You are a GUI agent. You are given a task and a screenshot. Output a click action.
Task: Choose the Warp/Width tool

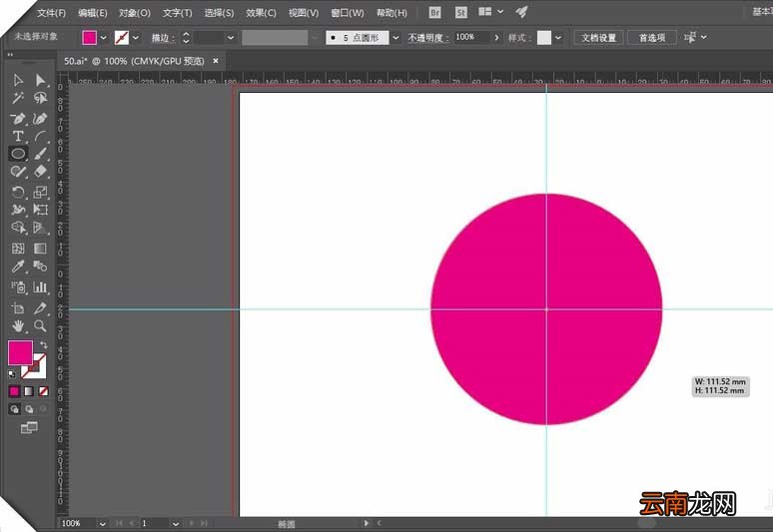pyautogui.click(x=18, y=210)
